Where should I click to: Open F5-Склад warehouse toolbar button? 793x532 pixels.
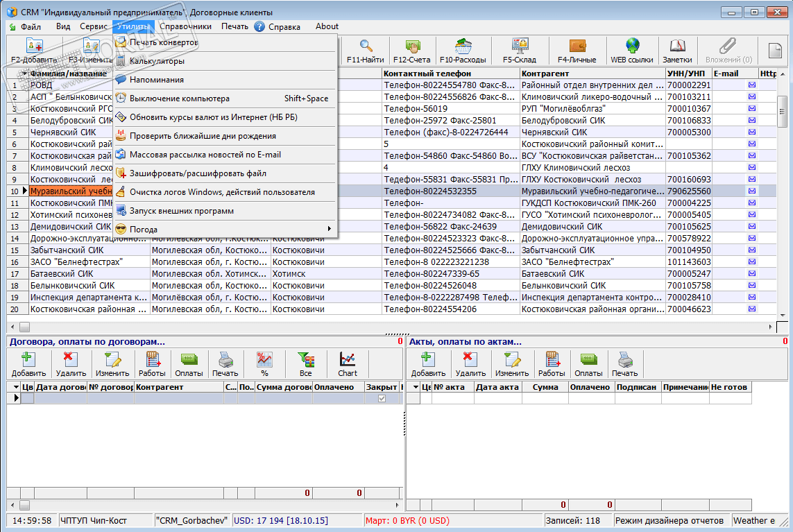click(x=520, y=51)
